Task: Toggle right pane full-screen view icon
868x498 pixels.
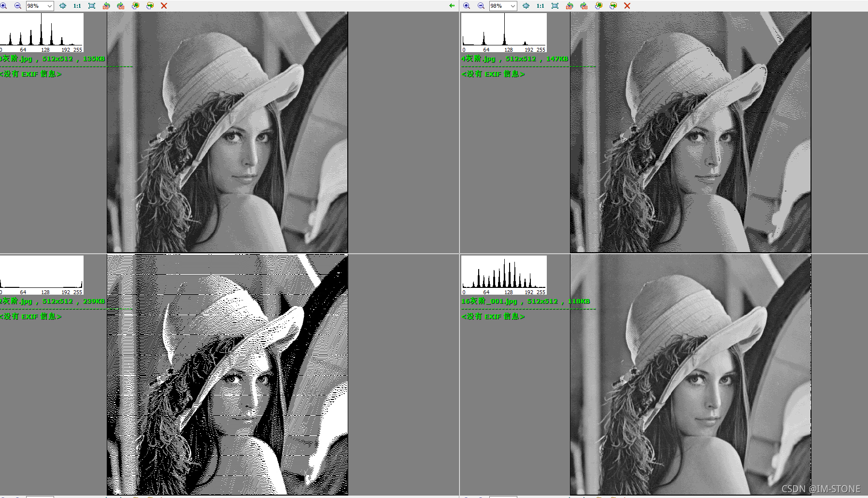Action: click(x=555, y=6)
